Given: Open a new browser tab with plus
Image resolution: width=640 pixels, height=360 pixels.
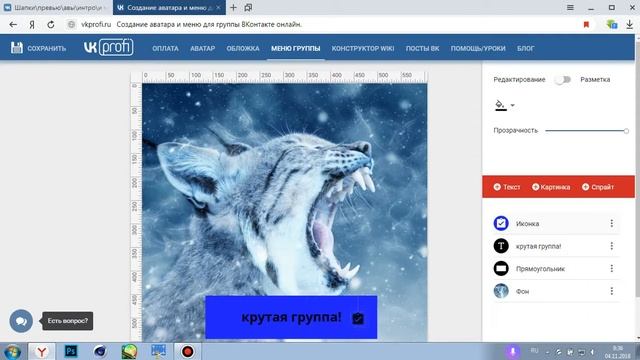Looking at the screenshot, I should click(x=233, y=7).
